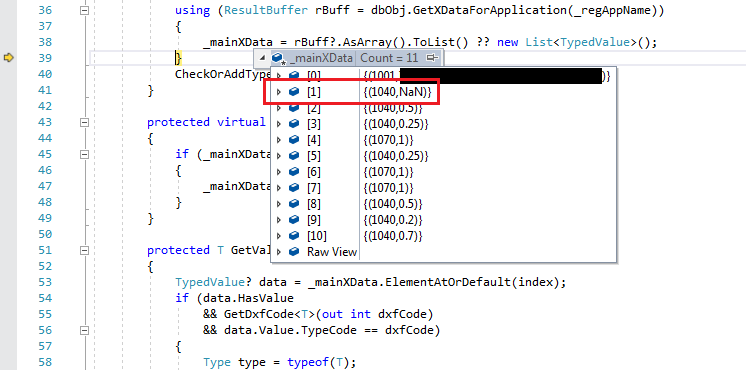Collapse the if block at line 45
The height and width of the screenshot is (370, 746).
pyautogui.click(x=85, y=154)
